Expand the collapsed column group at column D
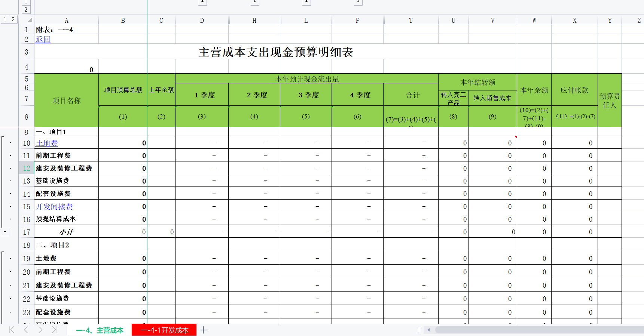Viewport: 644px width, 336px height. point(202,2)
